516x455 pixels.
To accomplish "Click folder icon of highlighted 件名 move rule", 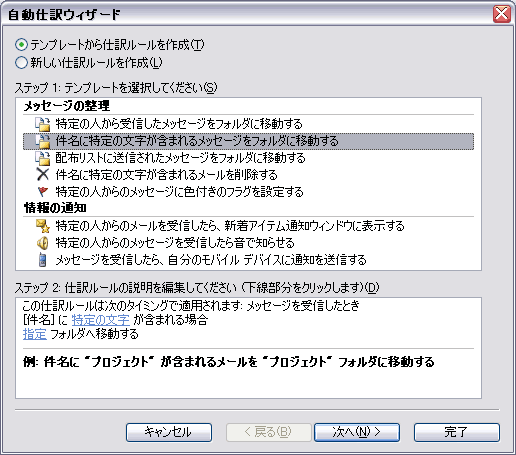I will pos(43,141).
